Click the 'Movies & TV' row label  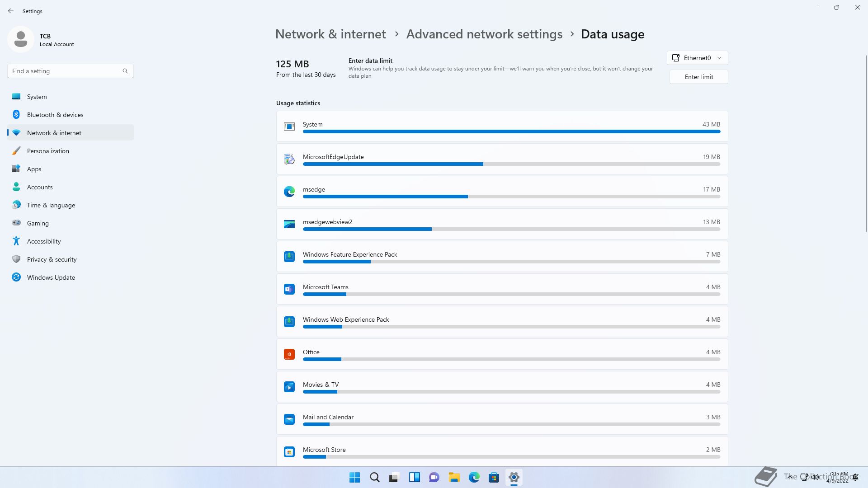[x=321, y=385]
